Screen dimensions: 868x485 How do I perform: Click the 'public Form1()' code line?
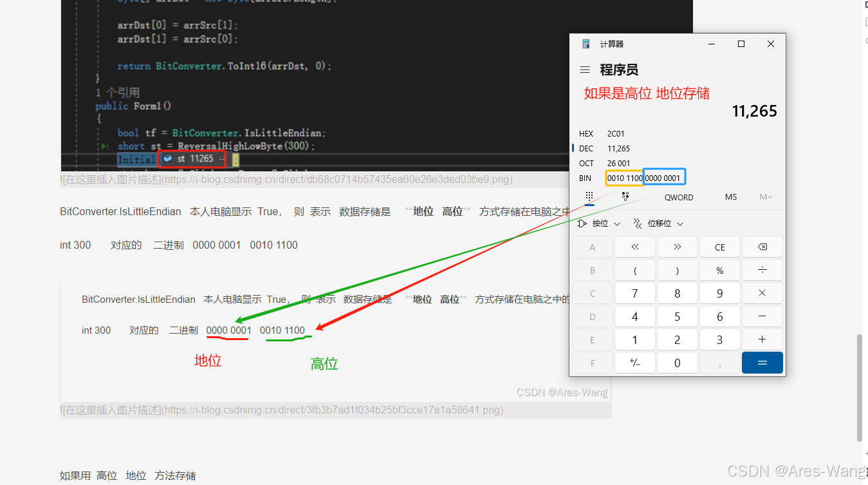(134, 106)
